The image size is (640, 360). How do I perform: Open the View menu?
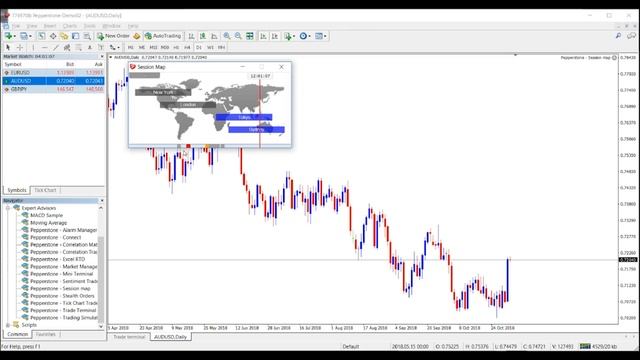(x=31, y=26)
